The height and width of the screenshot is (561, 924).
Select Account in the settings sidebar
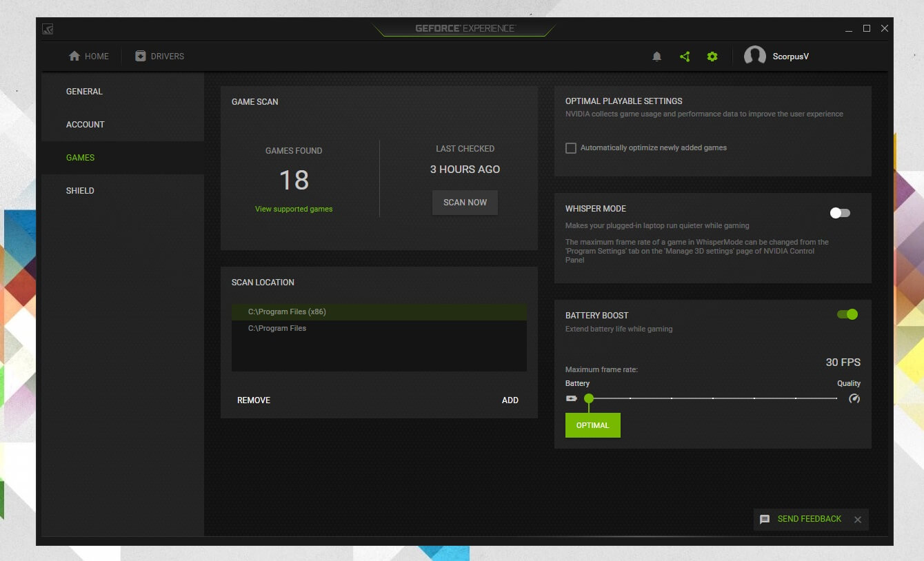point(123,125)
